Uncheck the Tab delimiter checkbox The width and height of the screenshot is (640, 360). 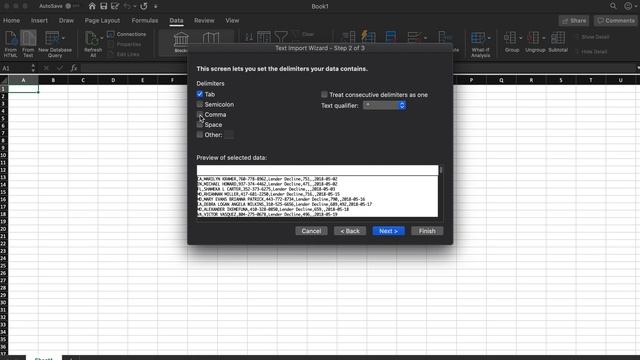[200, 94]
